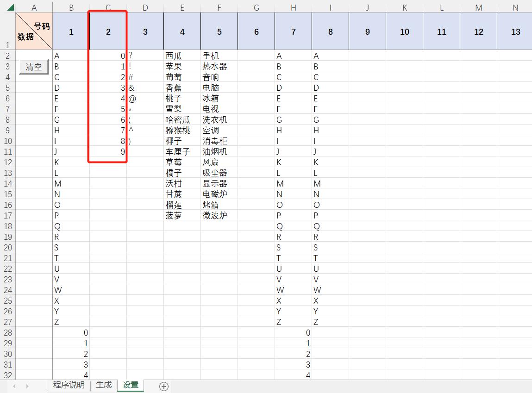Viewport: 532px width, 393px height.
Task: Select the letter Z cell in column B
Action: coord(71,322)
